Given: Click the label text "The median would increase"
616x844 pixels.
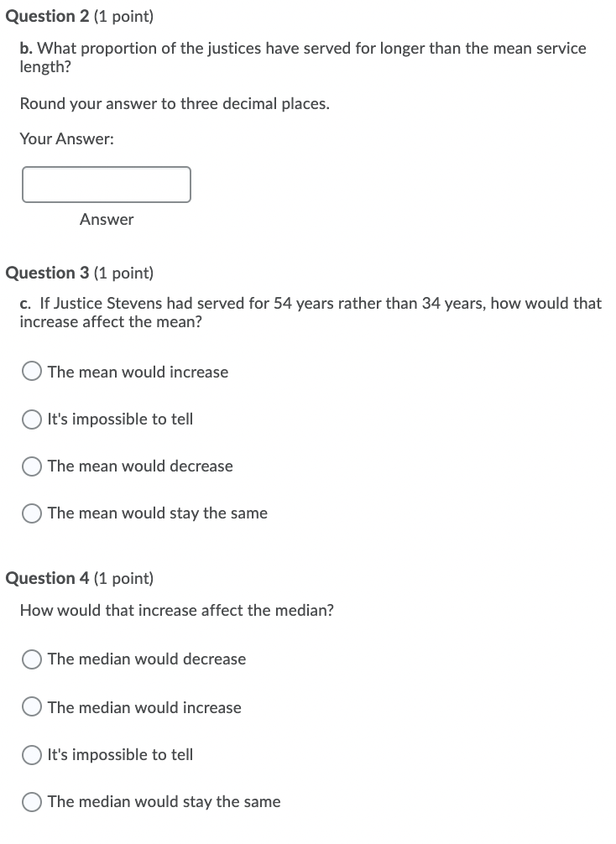Looking at the screenshot, I should [144, 707].
